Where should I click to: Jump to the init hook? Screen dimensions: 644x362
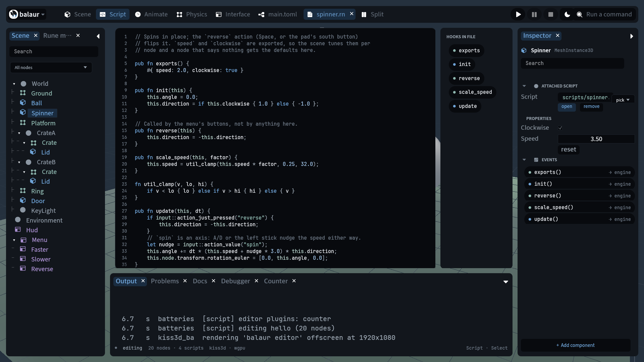click(x=462, y=64)
